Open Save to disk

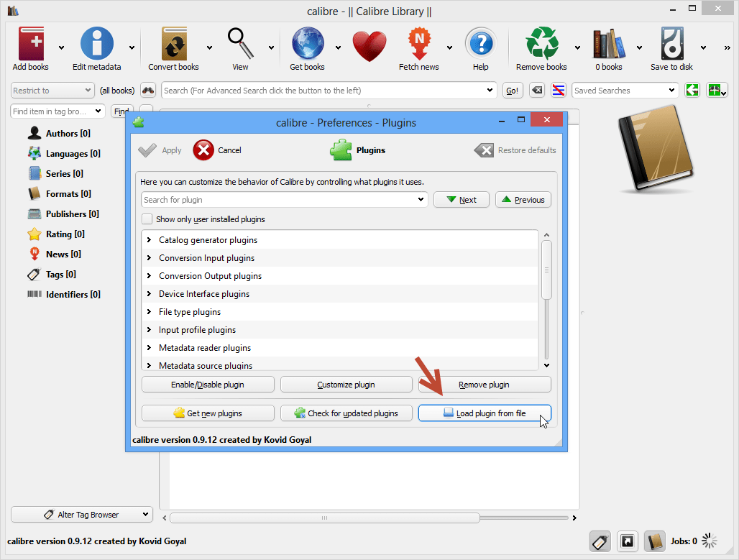(x=671, y=42)
